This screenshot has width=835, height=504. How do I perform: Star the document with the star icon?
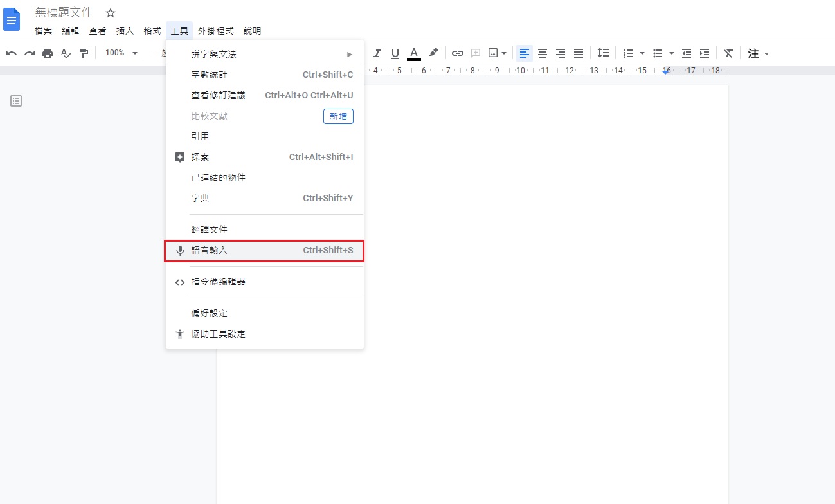[x=111, y=13]
